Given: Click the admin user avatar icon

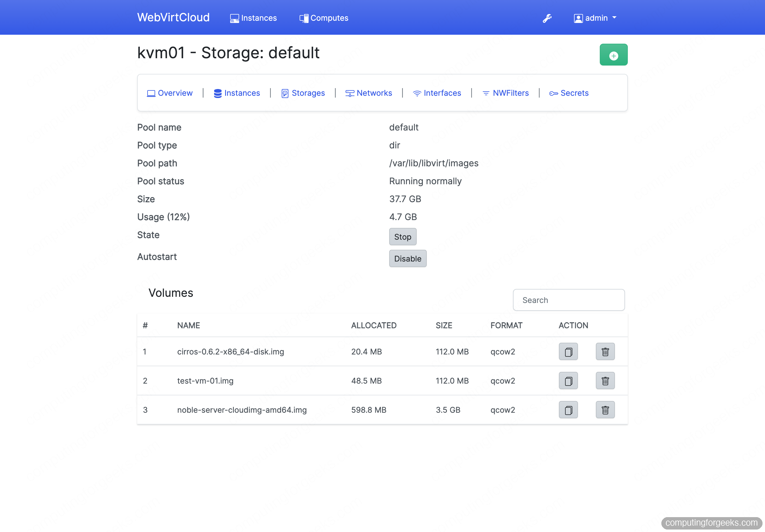Looking at the screenshot, I should click(578, 18).
